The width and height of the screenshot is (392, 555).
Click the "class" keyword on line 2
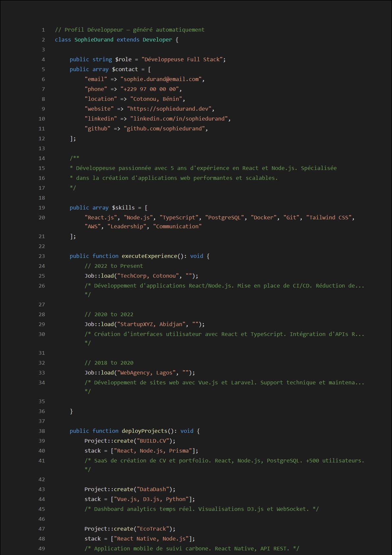tap(63, 40)
